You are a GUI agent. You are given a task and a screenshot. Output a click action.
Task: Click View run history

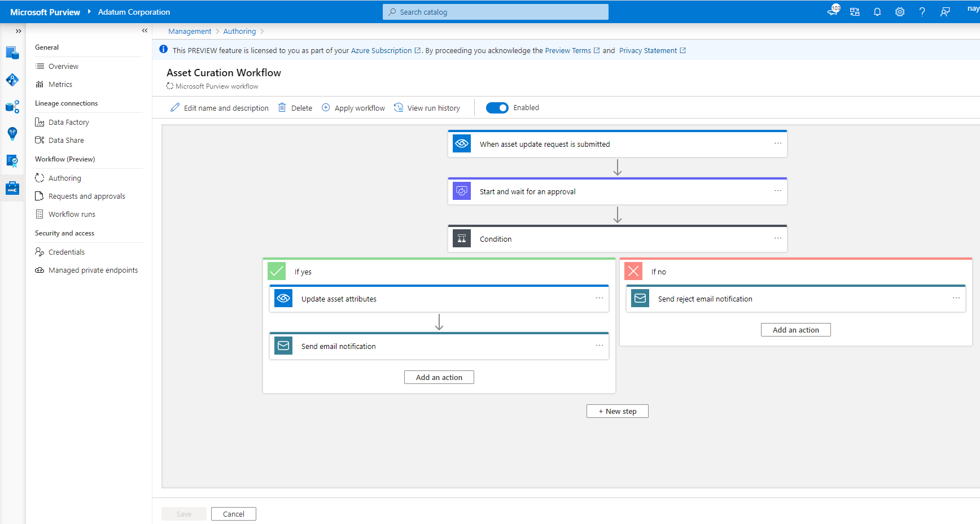(427, 108)
